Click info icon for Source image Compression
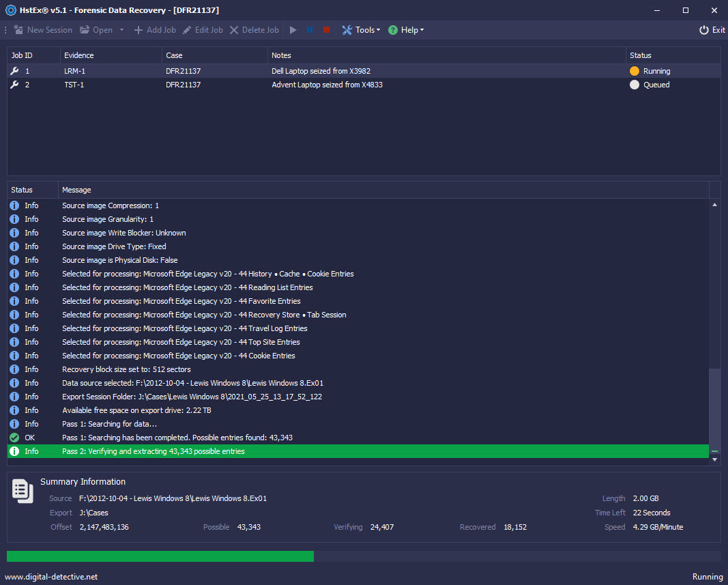728x585 pixels. (x=14, y=205)
